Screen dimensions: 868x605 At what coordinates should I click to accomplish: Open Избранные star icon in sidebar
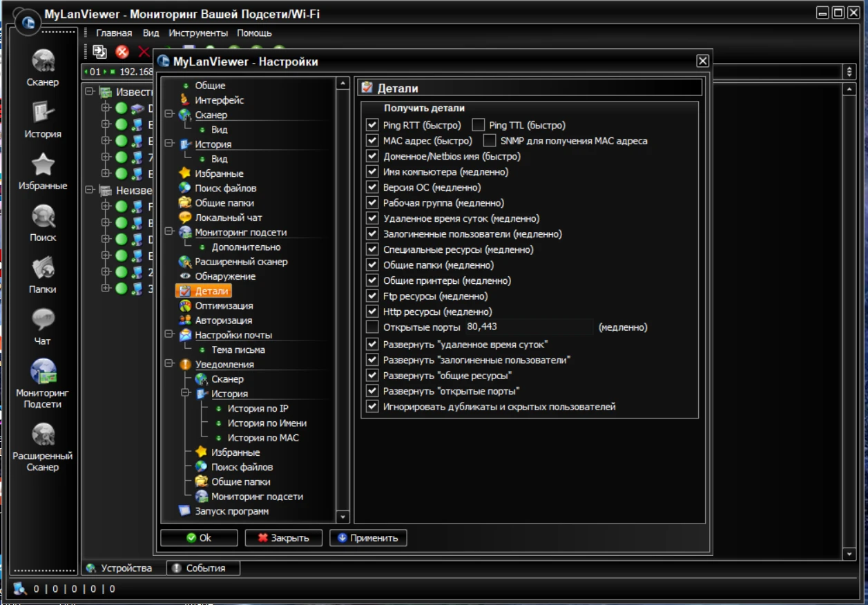coord(43,165)
